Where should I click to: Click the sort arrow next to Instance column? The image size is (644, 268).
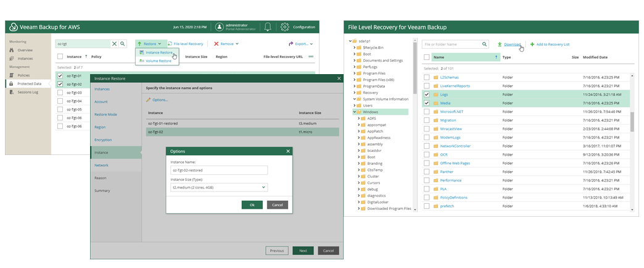tap(86, 56)
